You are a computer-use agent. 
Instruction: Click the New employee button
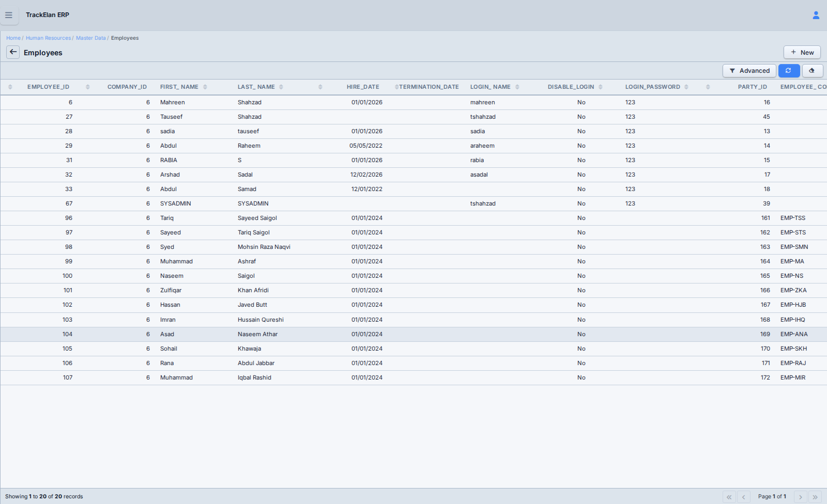click(x=802, y=52)
